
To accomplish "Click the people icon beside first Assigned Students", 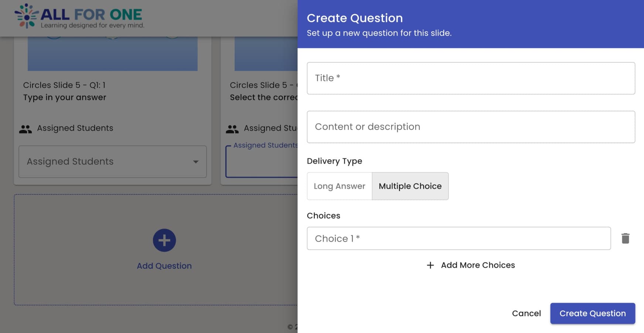I will click(25, 128).
